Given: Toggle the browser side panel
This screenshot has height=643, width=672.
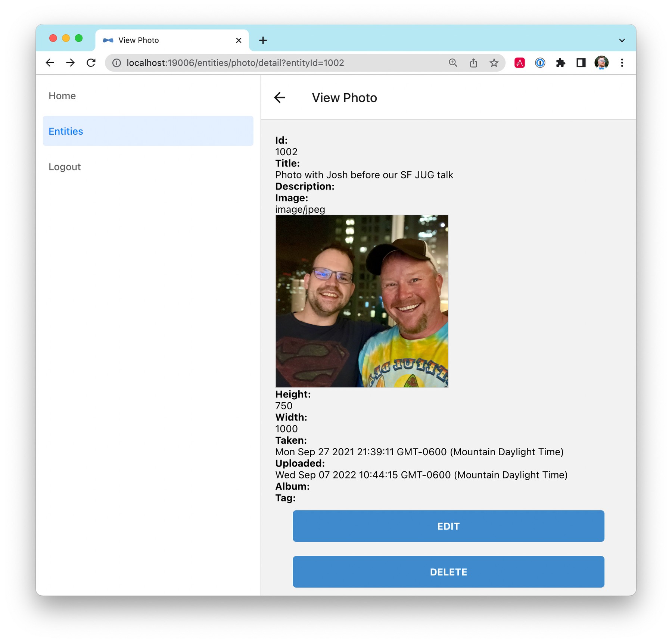Looking at the screenshot, I should click(581, 63).
